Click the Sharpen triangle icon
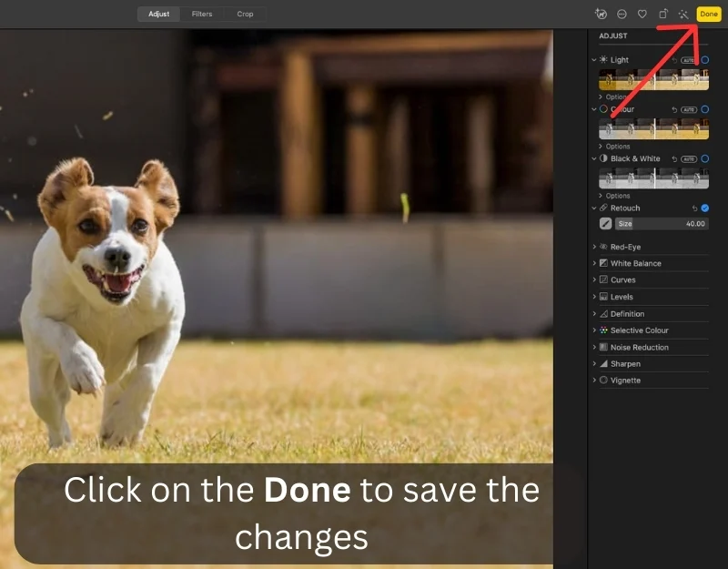The height and width of the screenshot is (569, 728). pyautogui.click(x=603, y=363)
